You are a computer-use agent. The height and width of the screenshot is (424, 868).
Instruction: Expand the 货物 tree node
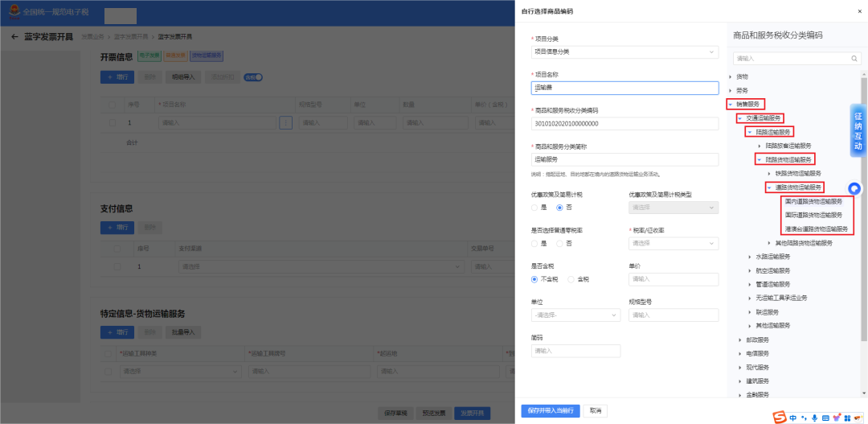pyautogui.click(x=731, y=76)
